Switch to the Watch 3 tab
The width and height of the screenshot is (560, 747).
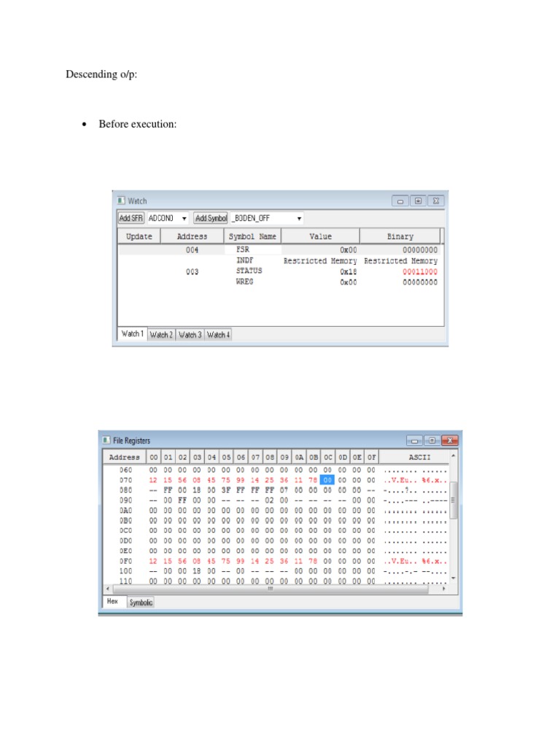pyautogui.click(x=190, y=335)
